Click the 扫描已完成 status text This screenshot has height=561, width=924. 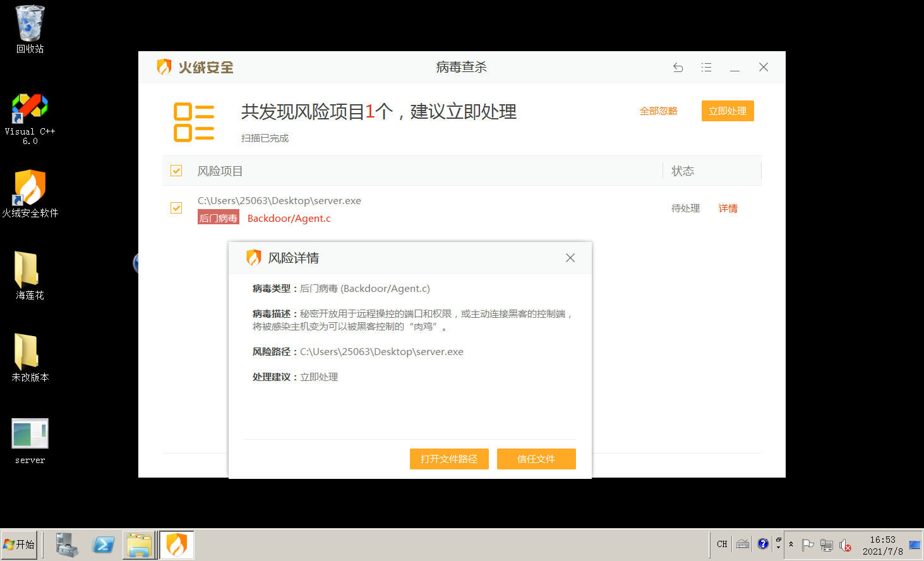coord(265,138)
